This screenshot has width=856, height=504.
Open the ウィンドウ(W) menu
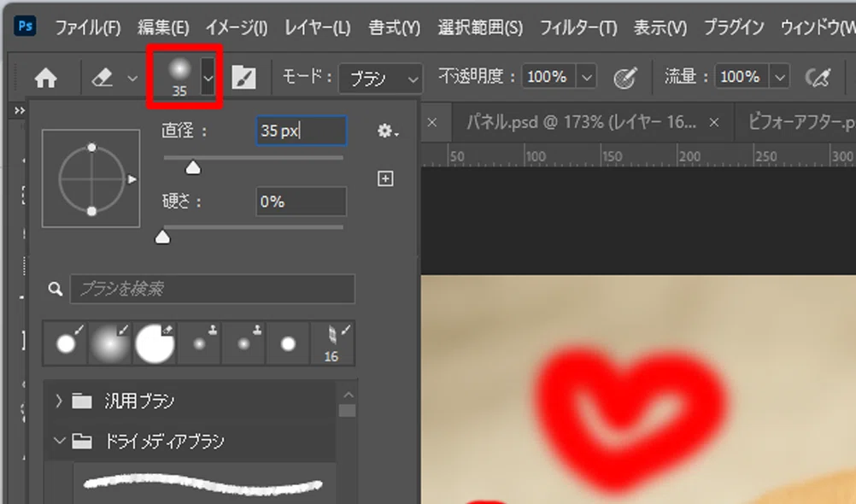coord(818,27)
